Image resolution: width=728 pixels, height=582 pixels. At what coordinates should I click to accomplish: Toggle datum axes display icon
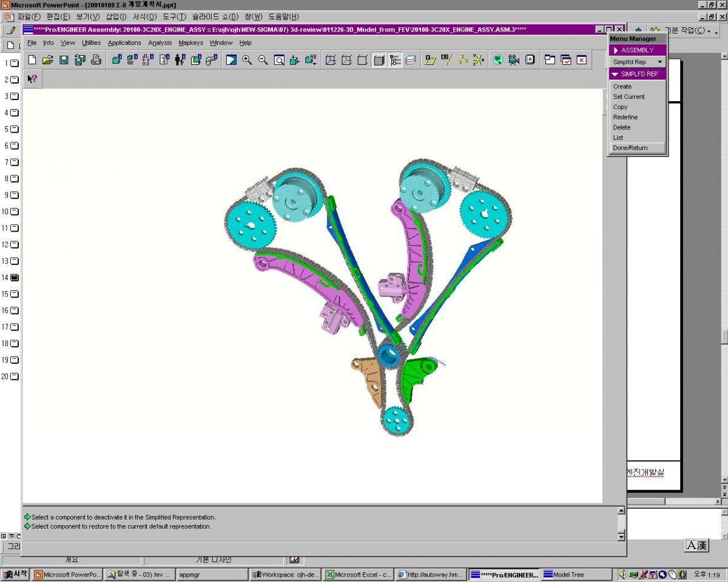pyautogui.click(x=447, y=59)
